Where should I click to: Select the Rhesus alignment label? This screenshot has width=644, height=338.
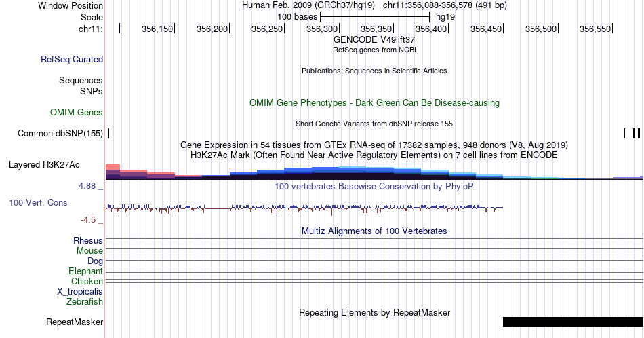88,240
